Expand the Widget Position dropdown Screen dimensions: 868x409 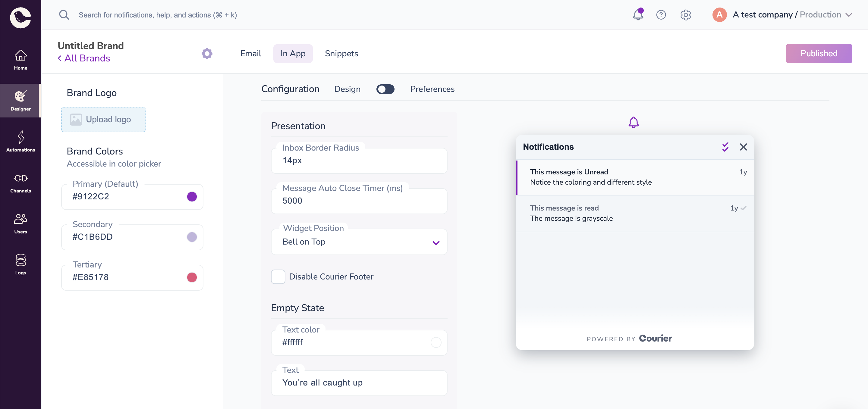click(436, 242)
